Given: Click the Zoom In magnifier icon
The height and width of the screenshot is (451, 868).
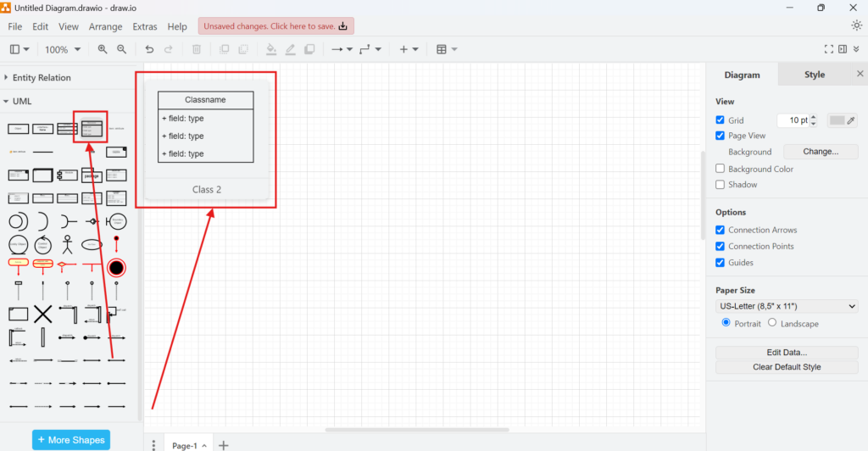Looking at the screenshot, I should 103,49.
